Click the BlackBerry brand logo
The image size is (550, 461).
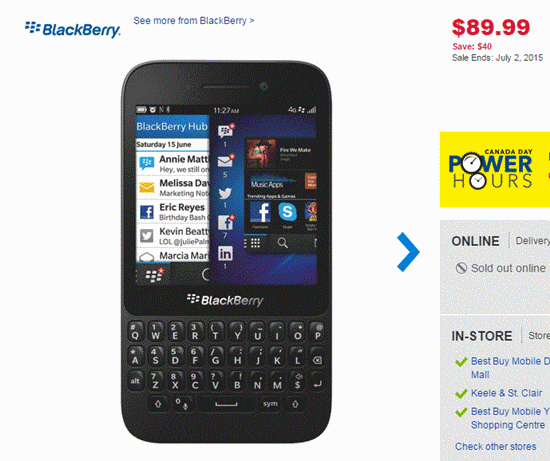tap(73, 30)
